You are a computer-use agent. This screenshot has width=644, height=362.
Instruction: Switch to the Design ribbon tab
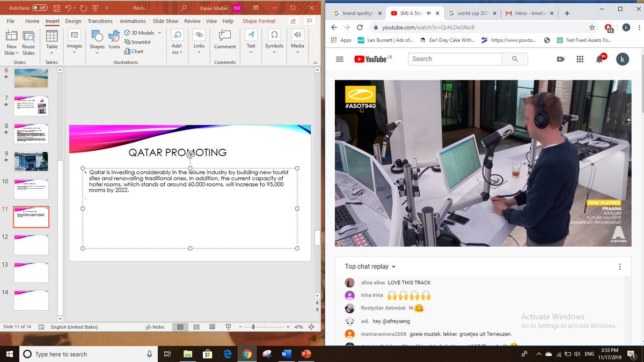(73, 21)
